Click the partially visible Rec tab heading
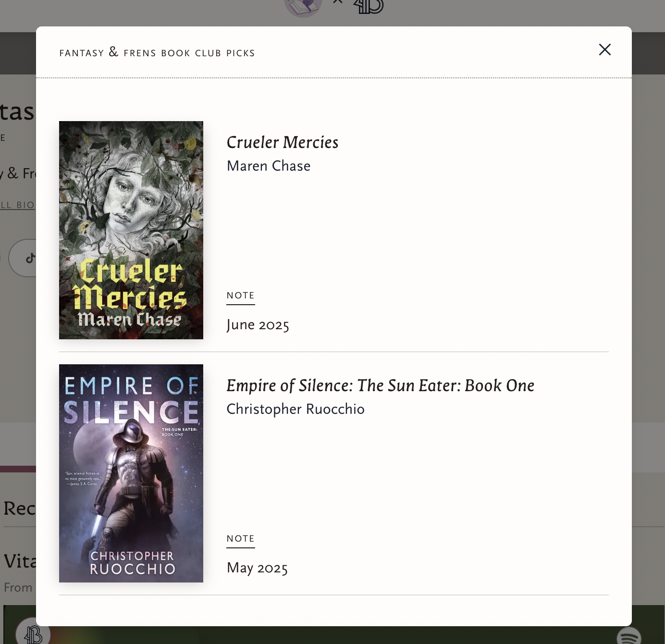Image resolution: width=665 pixels, height=644 pixels. [20, 508]
